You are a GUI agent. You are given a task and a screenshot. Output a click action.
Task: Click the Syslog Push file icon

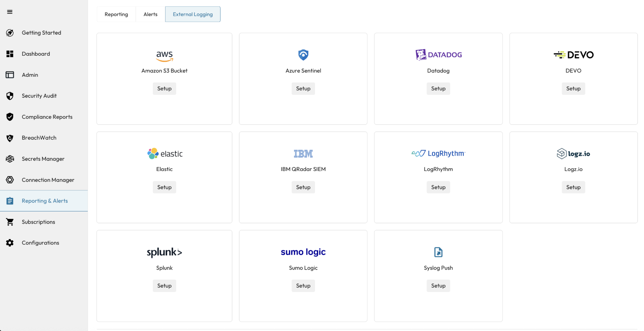tap(438, 252)
